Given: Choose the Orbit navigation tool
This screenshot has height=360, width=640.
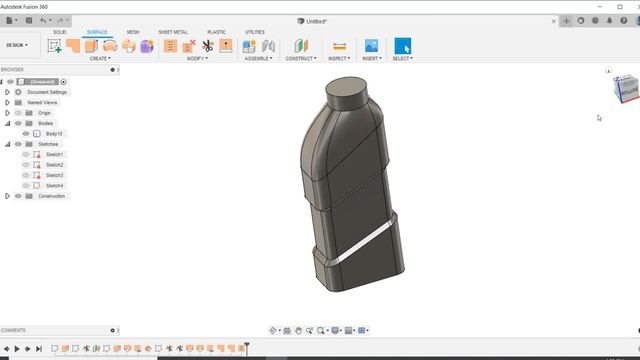Looking at the screenshot, I should [273, 331].
